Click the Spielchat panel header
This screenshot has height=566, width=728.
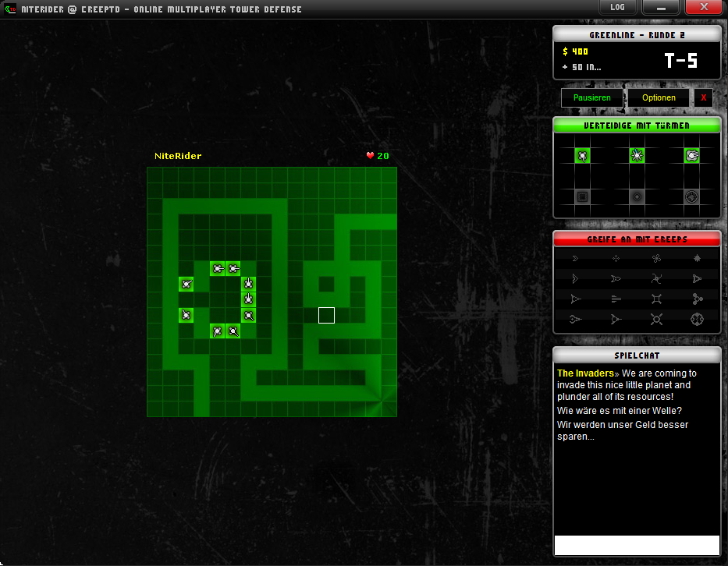pos(637,356)
